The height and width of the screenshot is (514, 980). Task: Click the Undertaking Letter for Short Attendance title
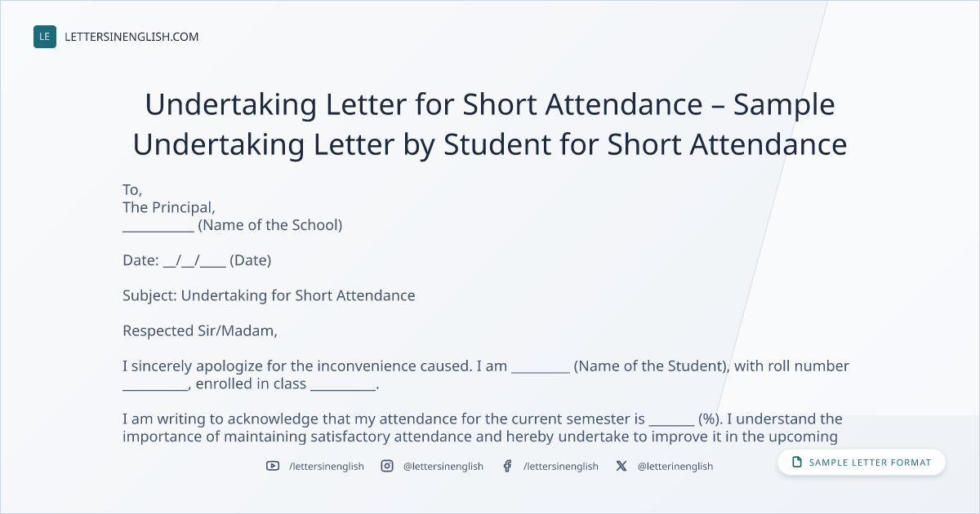point(490,125)
